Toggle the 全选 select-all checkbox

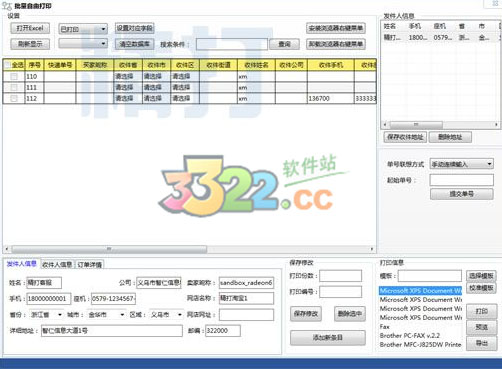point(8,65)
